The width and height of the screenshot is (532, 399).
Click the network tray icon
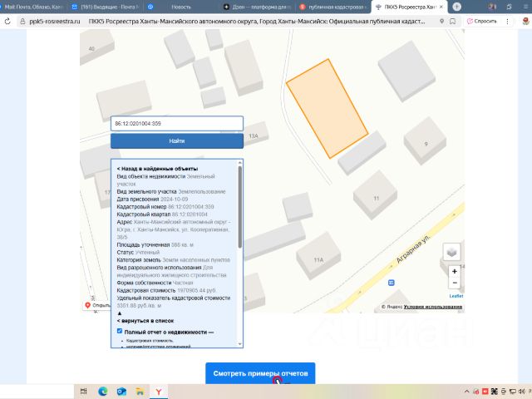point(513,392)
